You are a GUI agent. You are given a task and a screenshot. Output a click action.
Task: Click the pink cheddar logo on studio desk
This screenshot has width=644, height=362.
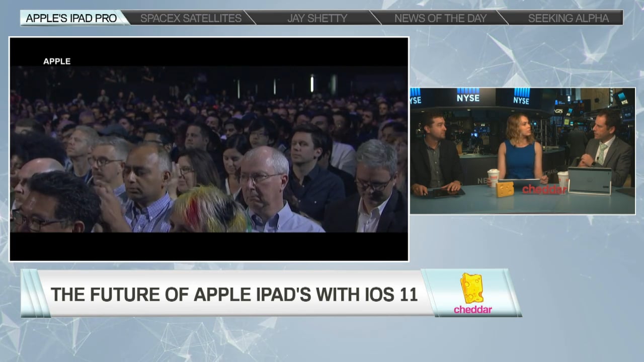[544, 190]
